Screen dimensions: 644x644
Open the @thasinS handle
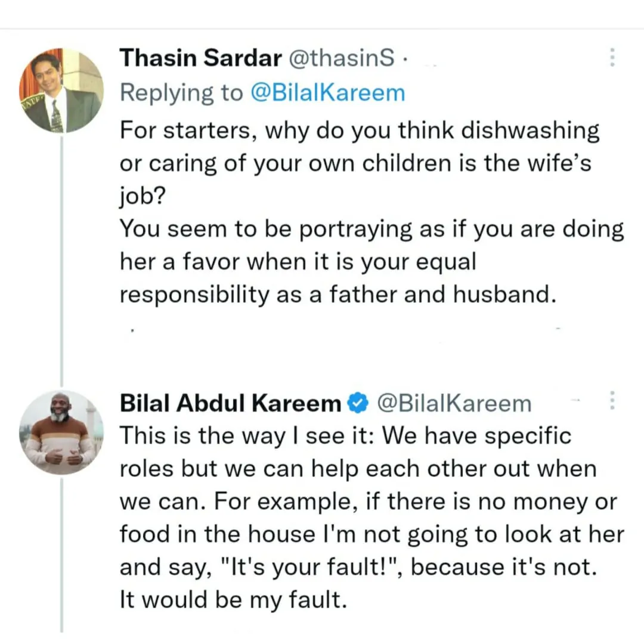point(342,58)
